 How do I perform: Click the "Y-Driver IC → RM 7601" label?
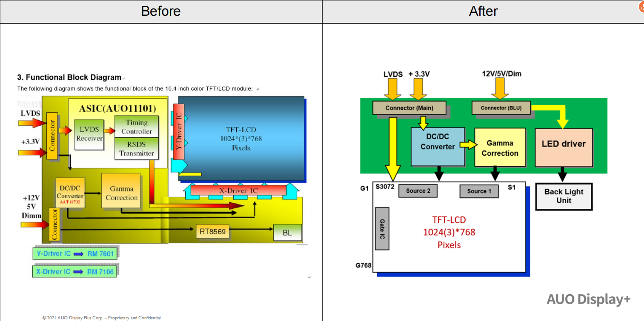[75, 253]
